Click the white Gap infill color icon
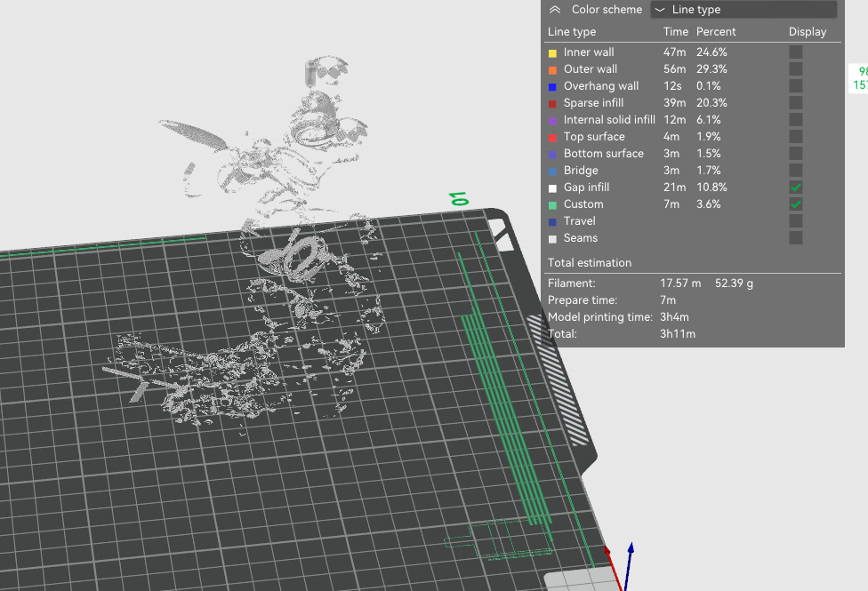This screenshot has width=868, height=591. pyautogui.click(x=553, y=187)
